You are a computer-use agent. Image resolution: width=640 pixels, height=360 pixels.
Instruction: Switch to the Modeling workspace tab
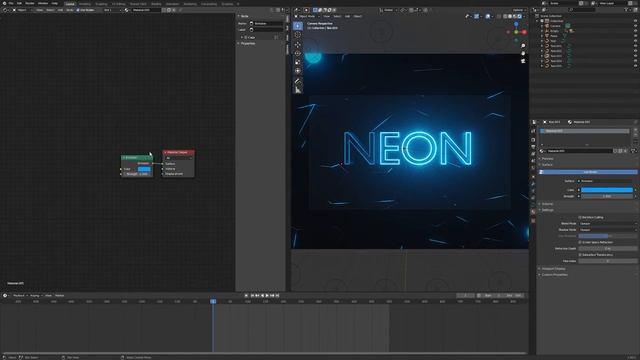tap(84, 4)
